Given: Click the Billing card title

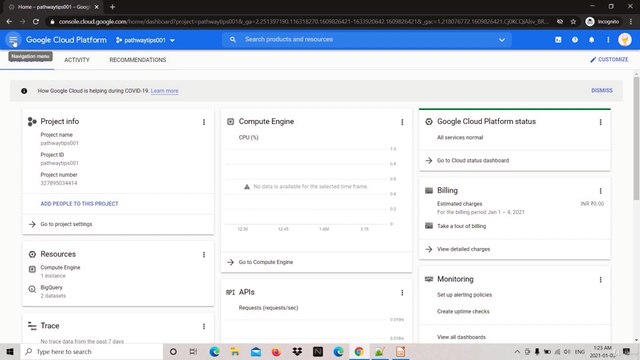Looking at the screenshot, I should coord(447,190).
